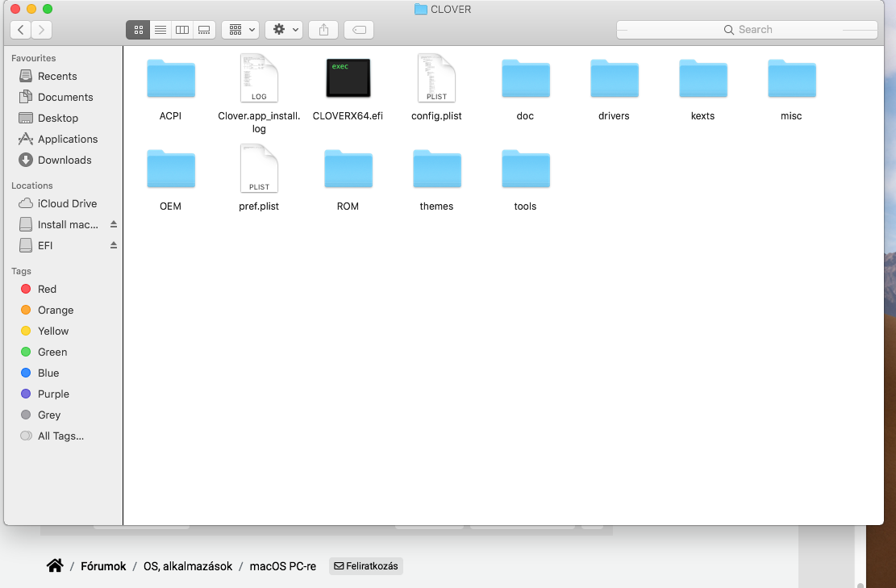This screenshot has width=896, height=588.
Task: Click the Share toolbar button
Action: (x=323, y=30)
